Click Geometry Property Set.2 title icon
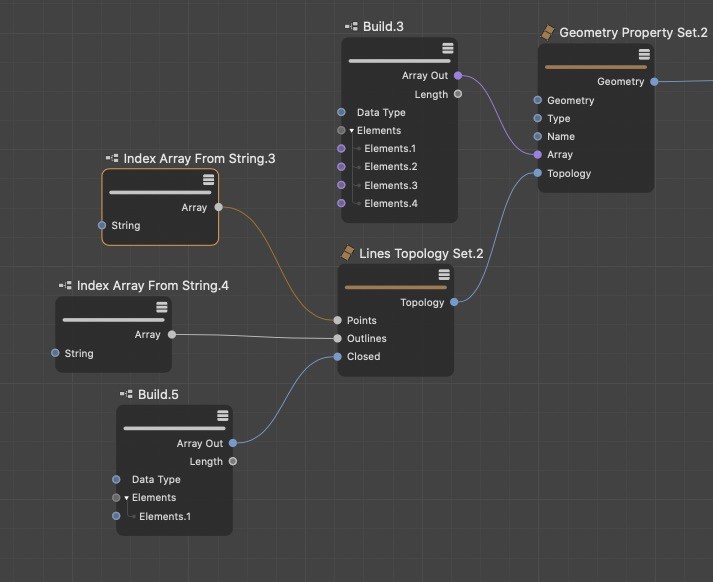This screenshot has width=713, height=582. click(547, 32)
